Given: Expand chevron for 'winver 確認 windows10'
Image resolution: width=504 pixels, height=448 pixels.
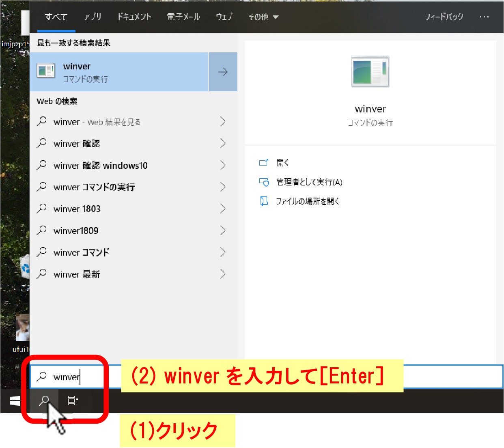Looking at the screenshot, I should (223, 165).
